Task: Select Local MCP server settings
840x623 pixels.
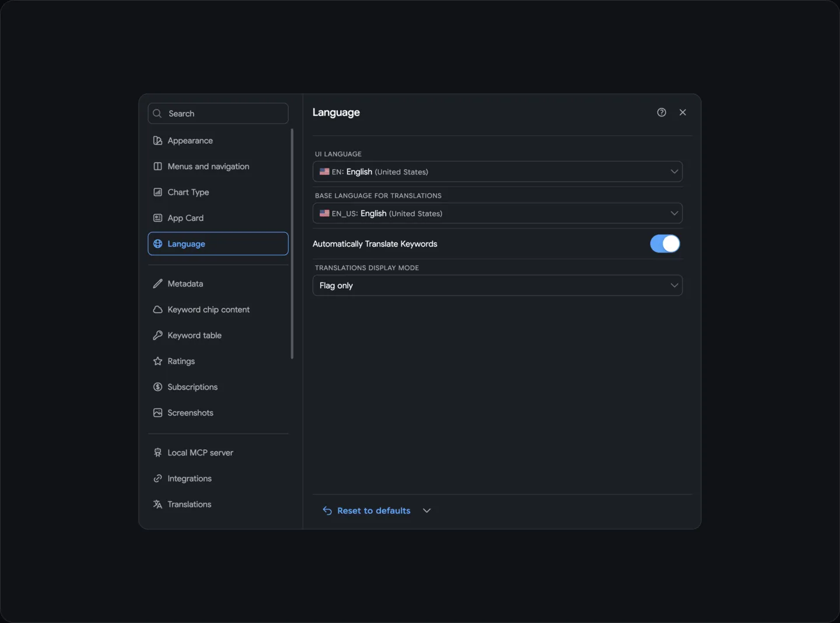Action: click(218, 453)
